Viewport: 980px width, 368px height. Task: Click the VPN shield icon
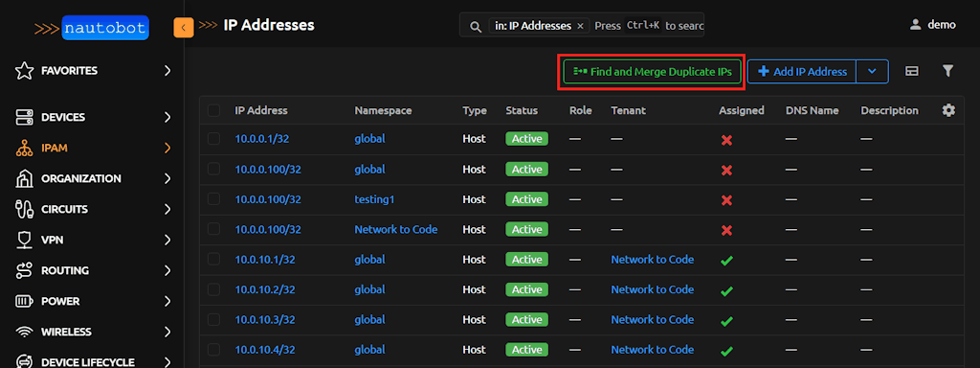[x=24, y=240]
